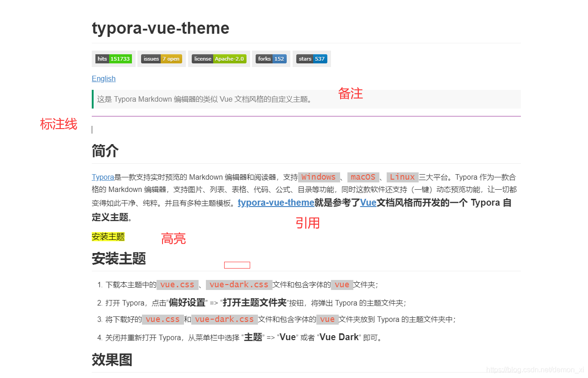Click the license Apache-2.0 badge
The height and width of the screenshot is (378, 588).
[219, 58]
